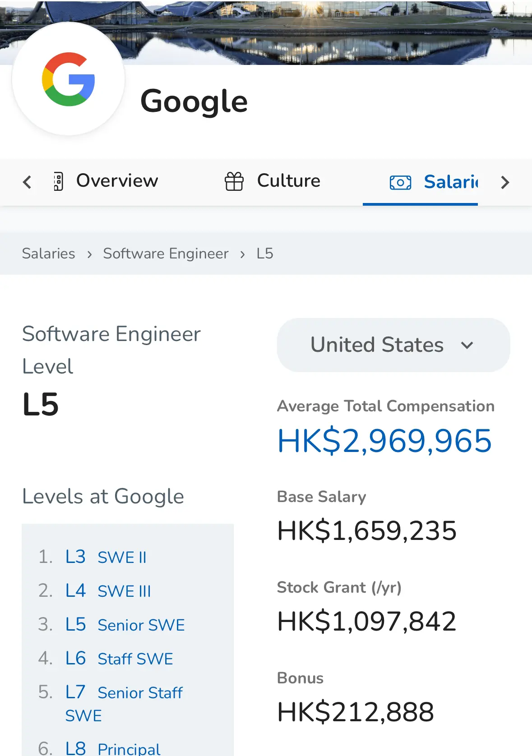
Task: Click the right arrow in tab bar
Action: click(x=505, y=182)
